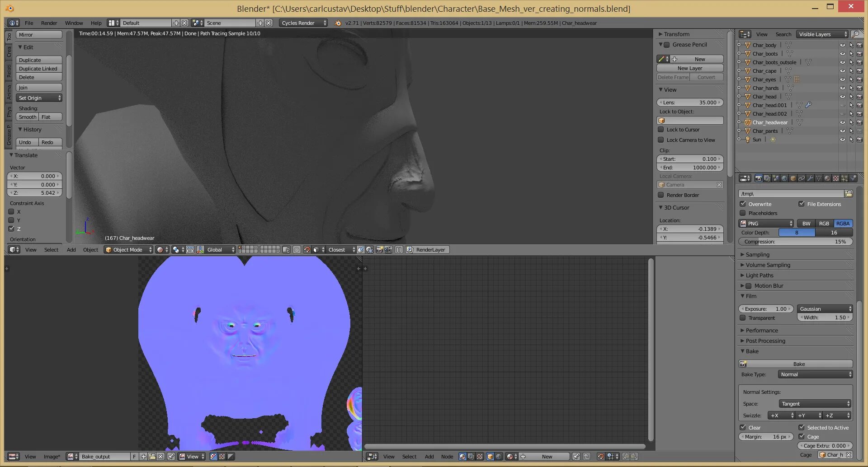Open the File menu
The width and height of the screenshot is (868, 467).
[x=29, y=23]
